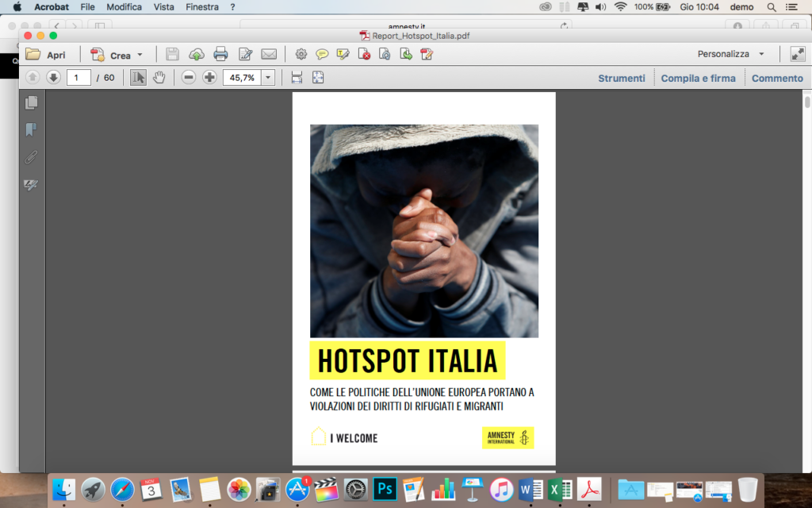The width and height of the screenshot is (812, 508).
Task: Open Wi-Fi status menu
Action: pyautogui.click(x=620, y=6)
